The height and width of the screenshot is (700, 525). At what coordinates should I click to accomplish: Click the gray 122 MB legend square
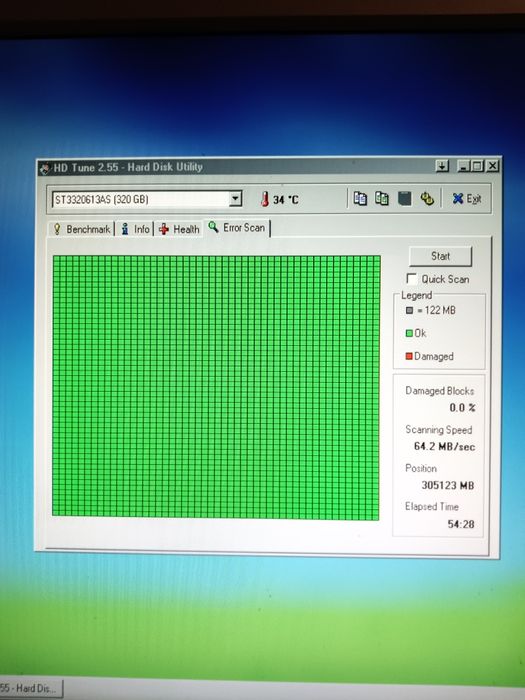click(x=409, y=310)
